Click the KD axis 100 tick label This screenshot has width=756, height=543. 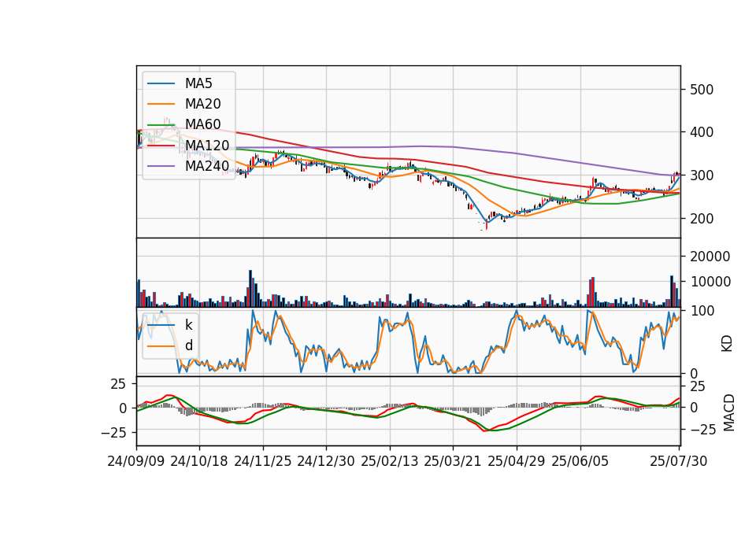point(702,311)
